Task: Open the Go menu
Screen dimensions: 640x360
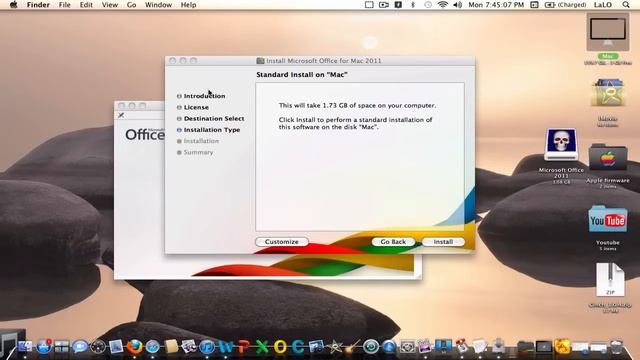Action: 131,5
